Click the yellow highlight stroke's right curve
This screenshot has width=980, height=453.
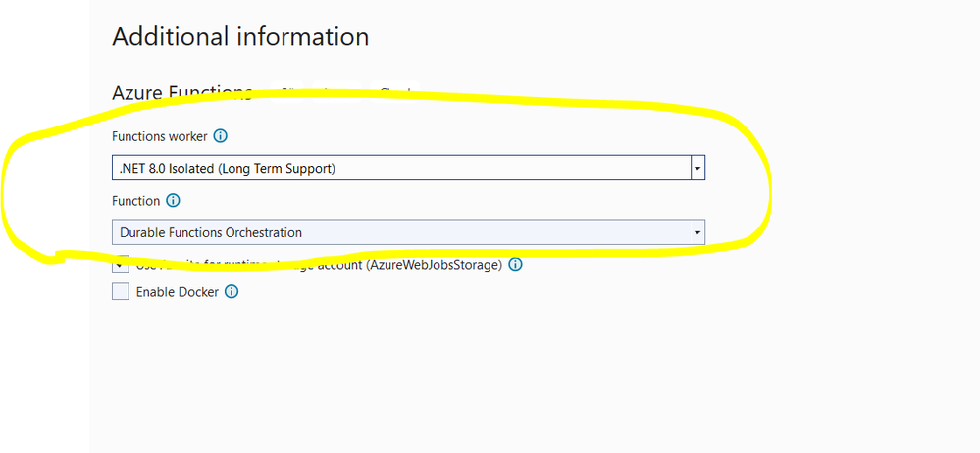coord(767,186)
